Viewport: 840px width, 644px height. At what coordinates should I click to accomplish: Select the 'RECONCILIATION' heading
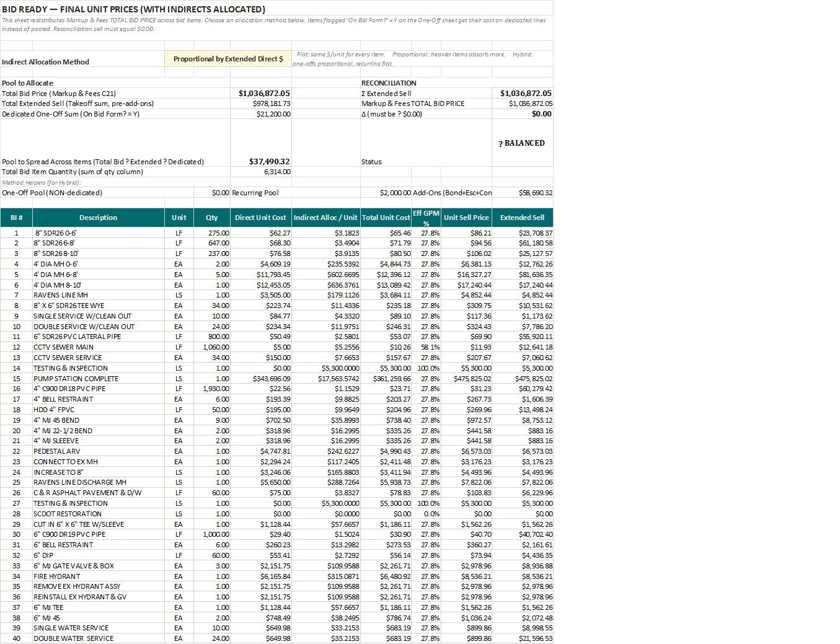(x=389, y=83)
